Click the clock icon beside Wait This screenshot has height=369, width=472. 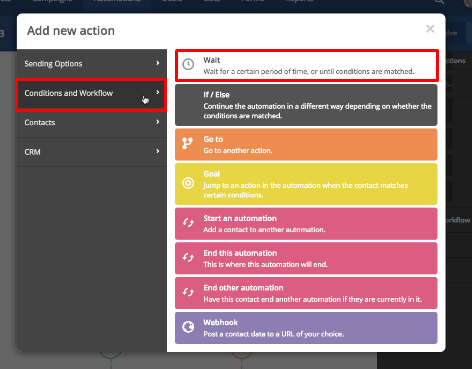[x=188, y=64]
